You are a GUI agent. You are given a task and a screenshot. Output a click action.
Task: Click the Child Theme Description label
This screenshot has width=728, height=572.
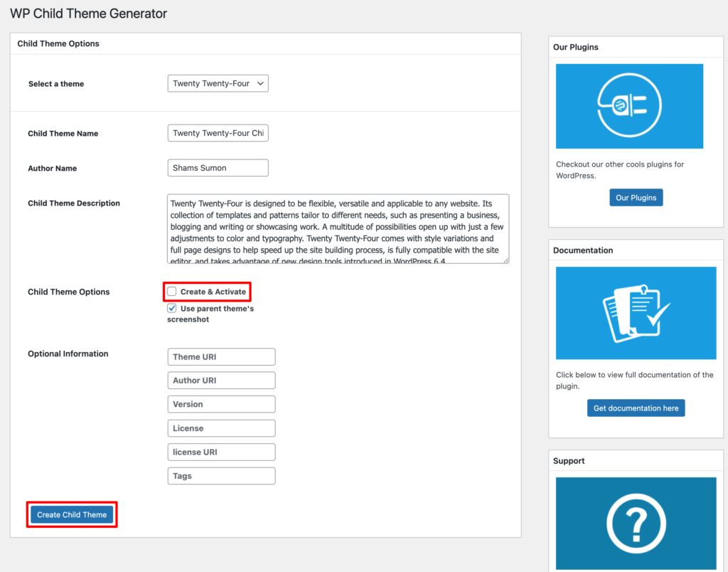click(74, 203)
